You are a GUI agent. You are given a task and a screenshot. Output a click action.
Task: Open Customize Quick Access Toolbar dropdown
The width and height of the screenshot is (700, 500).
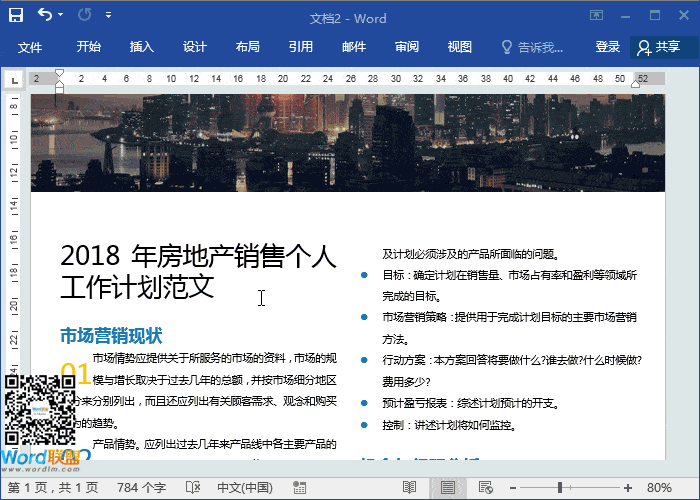(108, 17)
